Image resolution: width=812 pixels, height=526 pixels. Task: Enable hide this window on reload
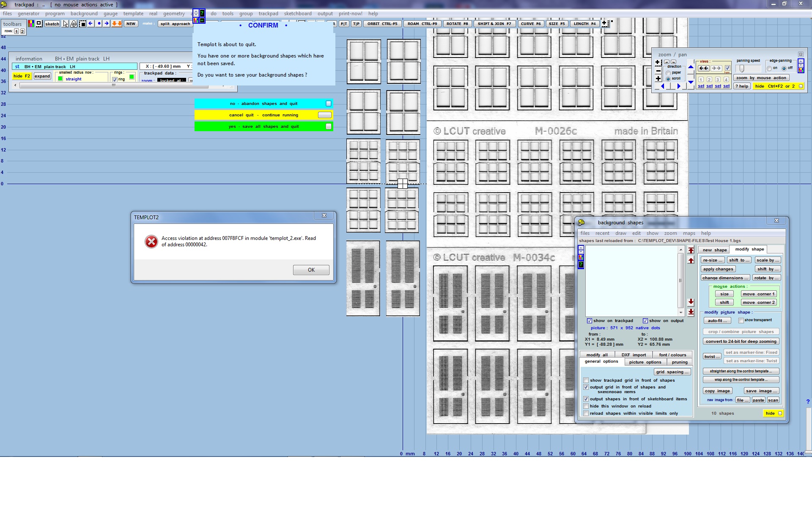pos(586,406)
